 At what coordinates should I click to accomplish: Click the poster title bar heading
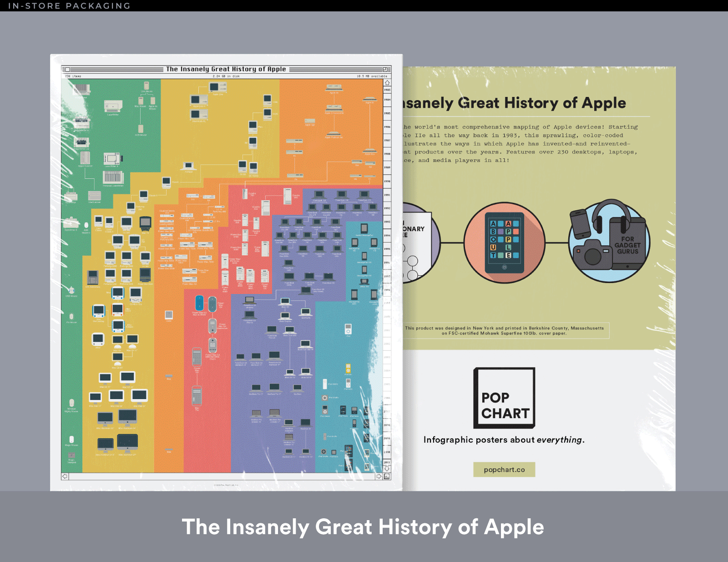(x=226, y=69)
